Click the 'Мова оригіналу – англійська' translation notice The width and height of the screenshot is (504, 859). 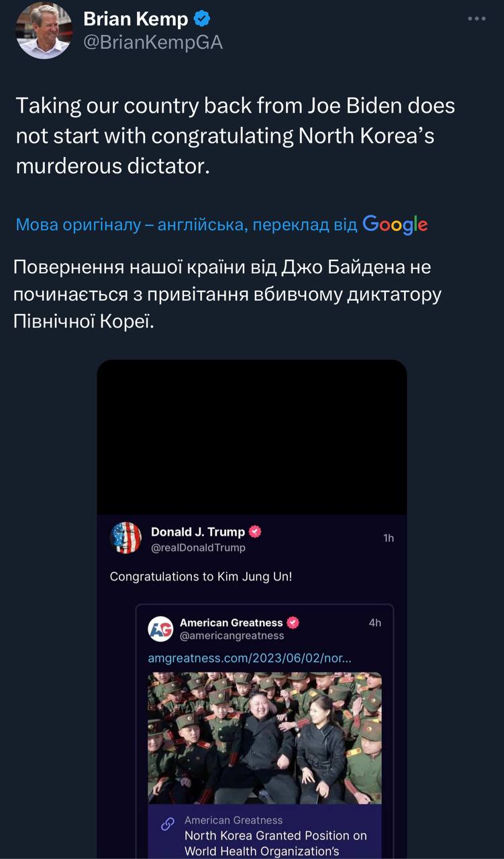[x=186, y=225]
